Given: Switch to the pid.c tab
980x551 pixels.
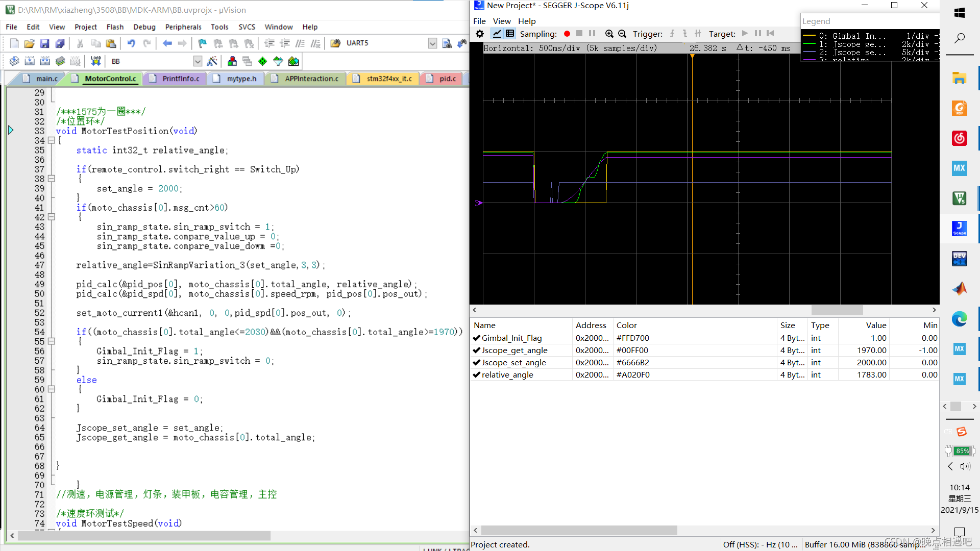Looking at the screenshot, I should point(447,79).
